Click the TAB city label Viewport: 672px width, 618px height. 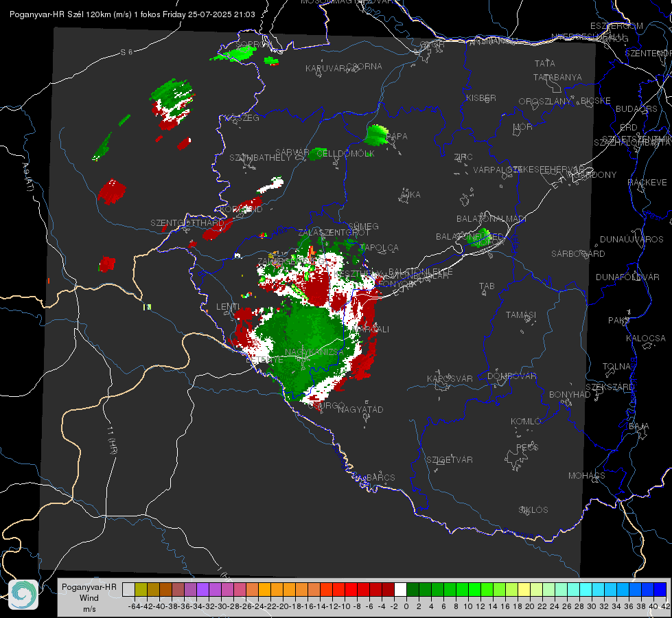point(487,286)
